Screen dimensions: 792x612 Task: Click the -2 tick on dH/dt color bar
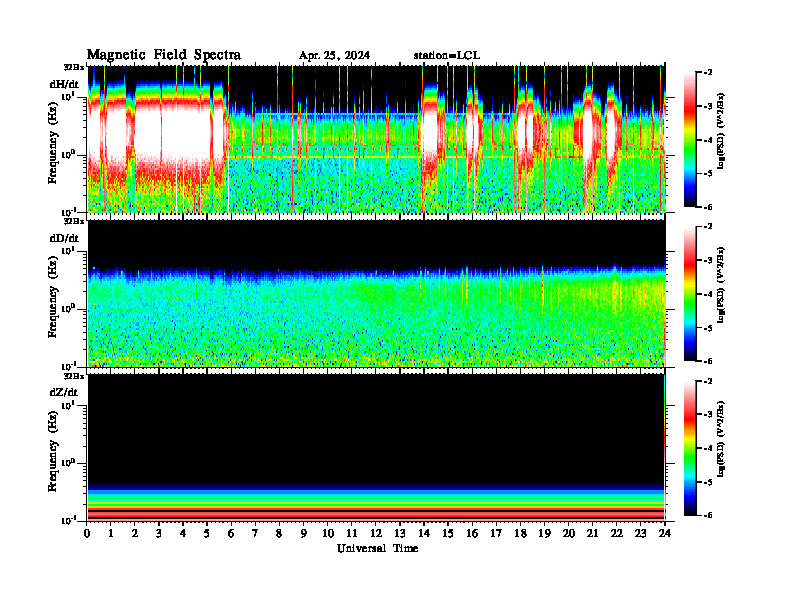pos(708,73)
